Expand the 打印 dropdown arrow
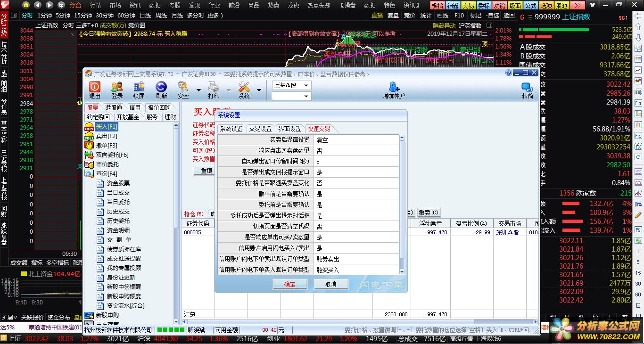 [229, 90]
